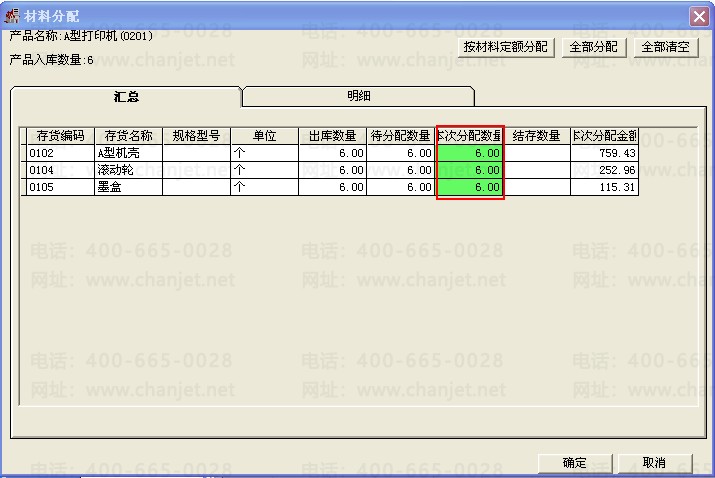Edit green allocation quantity for 滚动轮
This screenshot has width=715, height=478.
(x=470, y=170)
